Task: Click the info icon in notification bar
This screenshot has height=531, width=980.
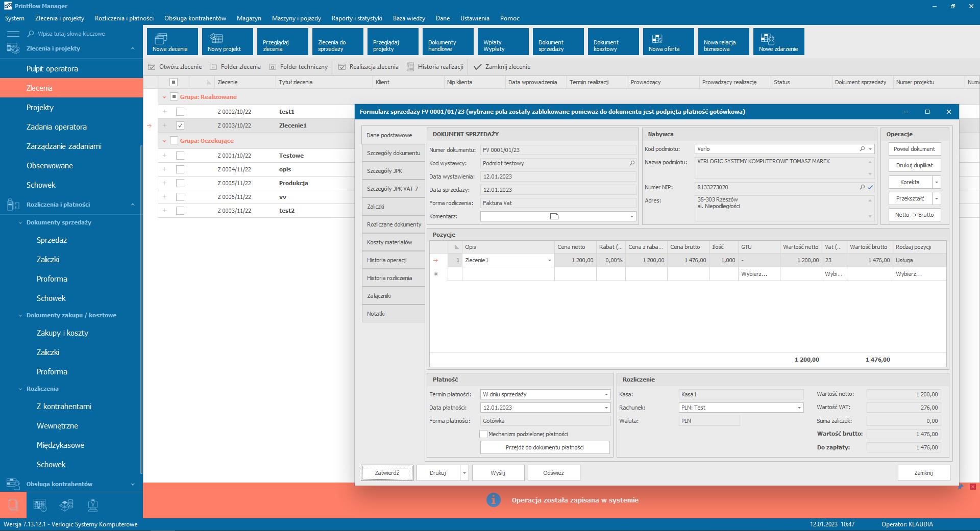Action: pyautogui.click(x=493, y=500)
